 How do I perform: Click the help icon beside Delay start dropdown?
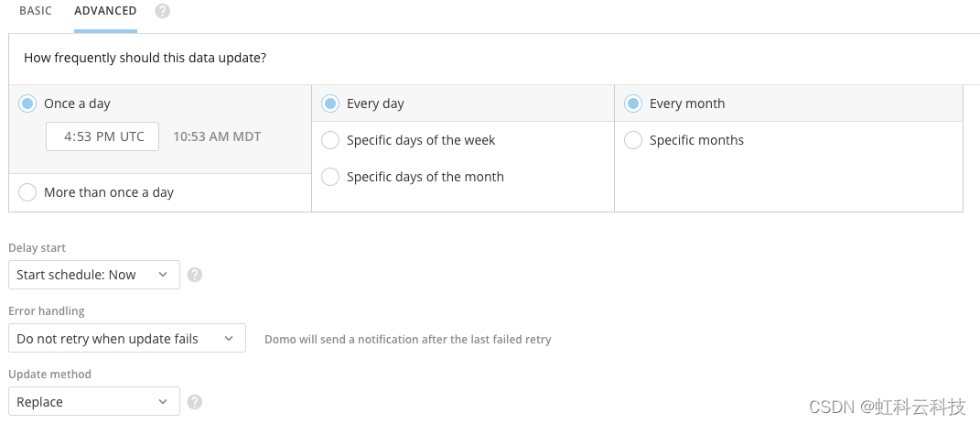tap(195, 275)
